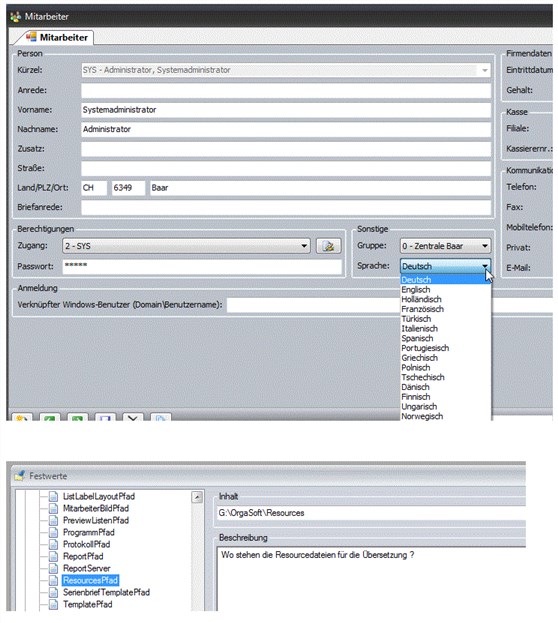Select ReportPfad tree entry
558x623 pixels.
[83, 556]
